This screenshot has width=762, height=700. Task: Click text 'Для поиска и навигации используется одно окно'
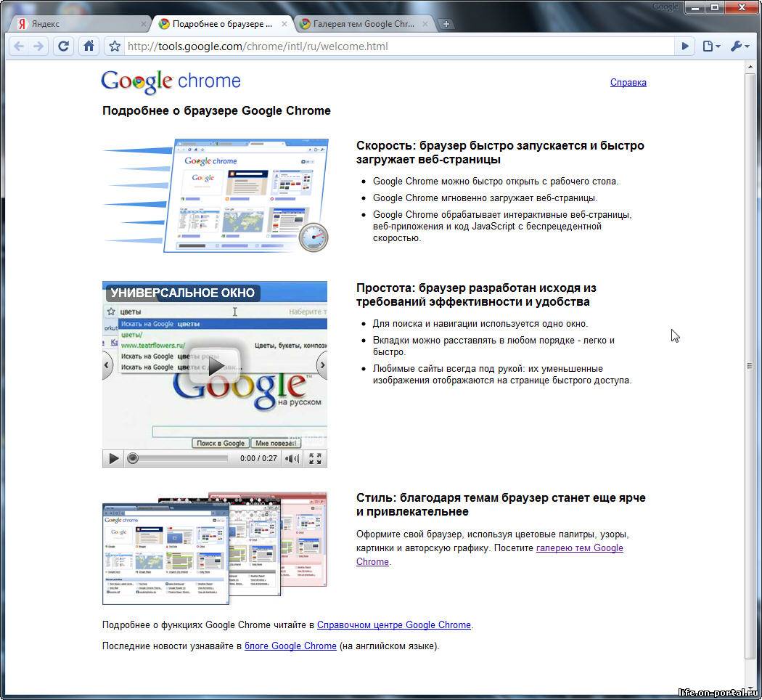coord(480,324)
